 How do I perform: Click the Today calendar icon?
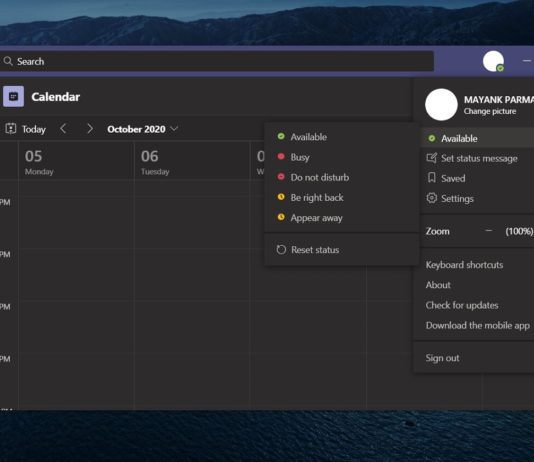point(11,129)
